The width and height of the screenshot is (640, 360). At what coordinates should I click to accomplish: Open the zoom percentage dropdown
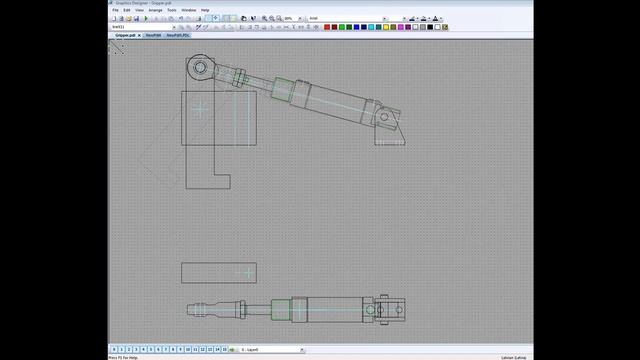[300, 18]
